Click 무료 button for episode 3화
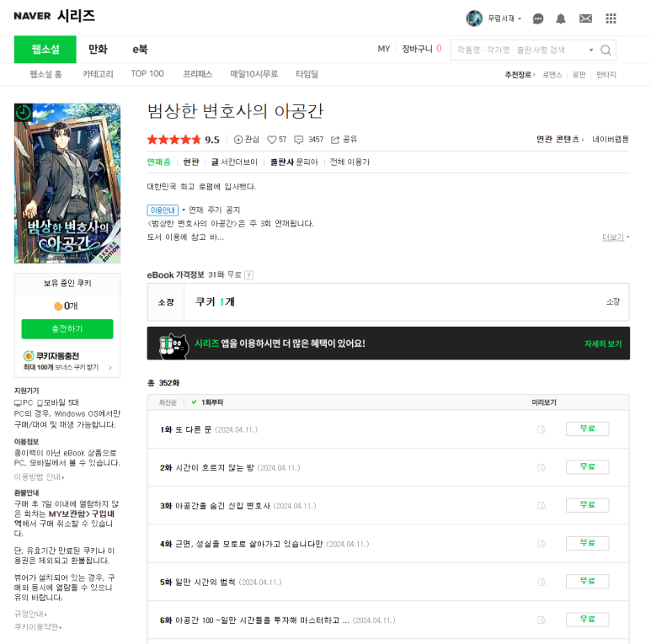 [x=587, y=505]
